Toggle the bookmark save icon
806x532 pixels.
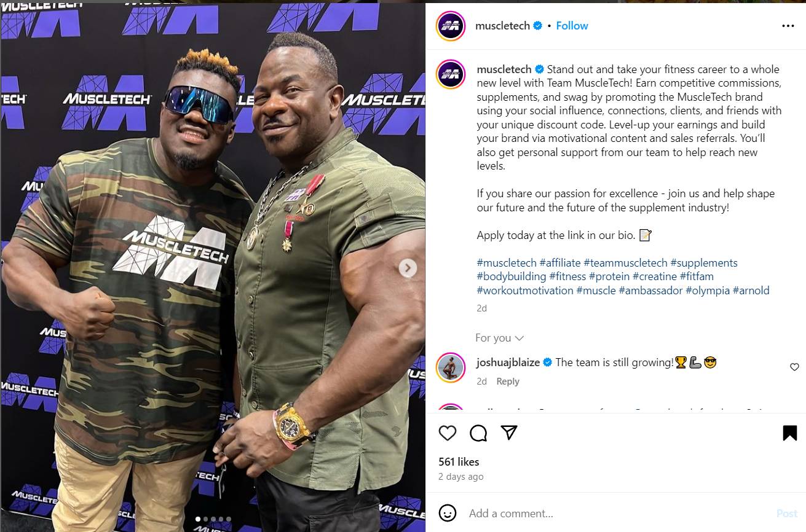tap(790, 433)
